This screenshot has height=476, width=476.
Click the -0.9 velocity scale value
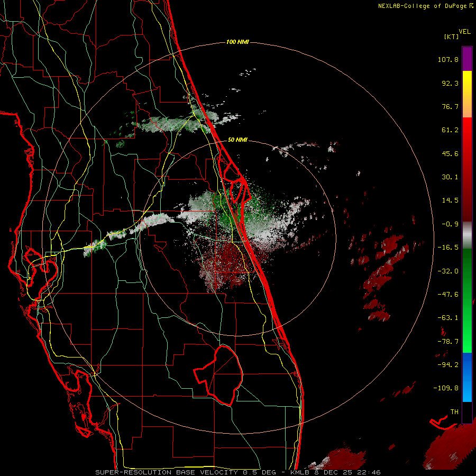point(450,224)
